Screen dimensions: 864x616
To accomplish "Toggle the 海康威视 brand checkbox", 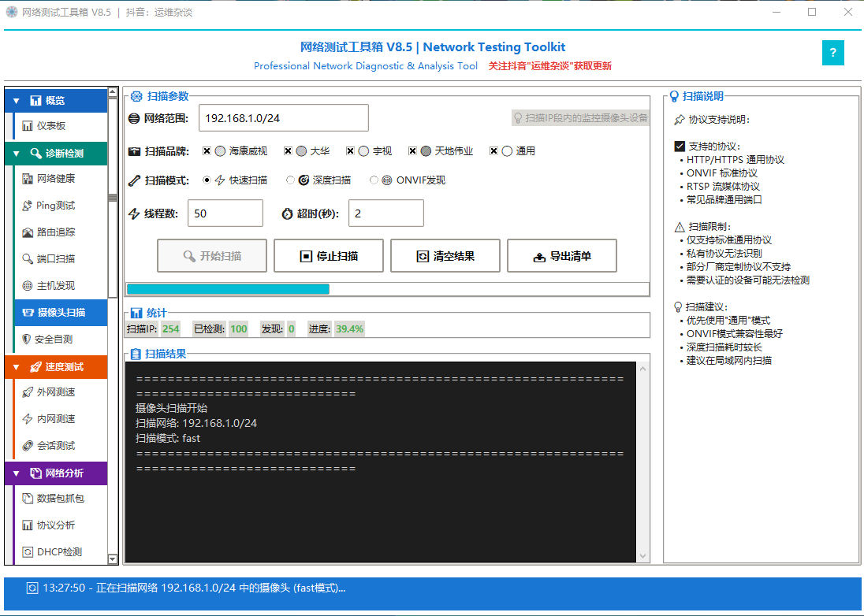I will [207, 150].
